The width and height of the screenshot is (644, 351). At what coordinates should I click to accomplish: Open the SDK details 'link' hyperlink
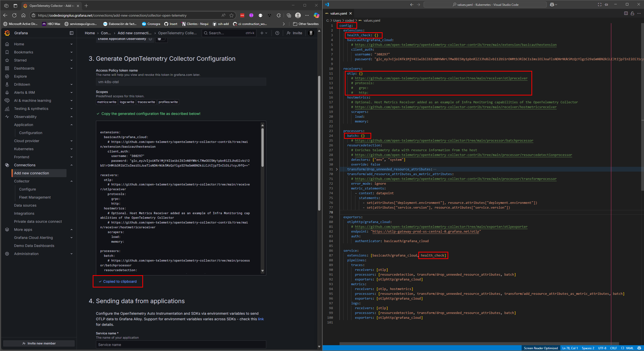[261, 319]
